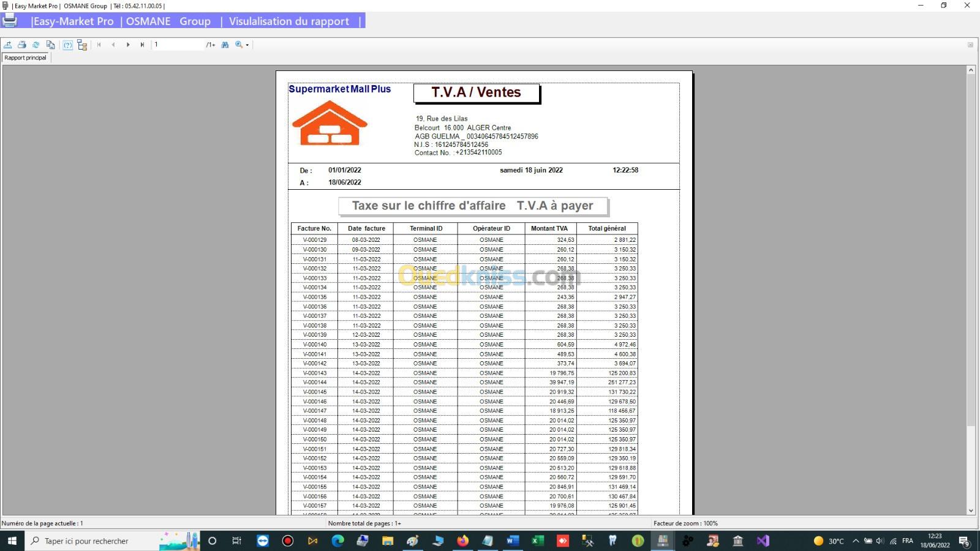
Task: Jump to the last report page
Action: click(x=142, y=45)
